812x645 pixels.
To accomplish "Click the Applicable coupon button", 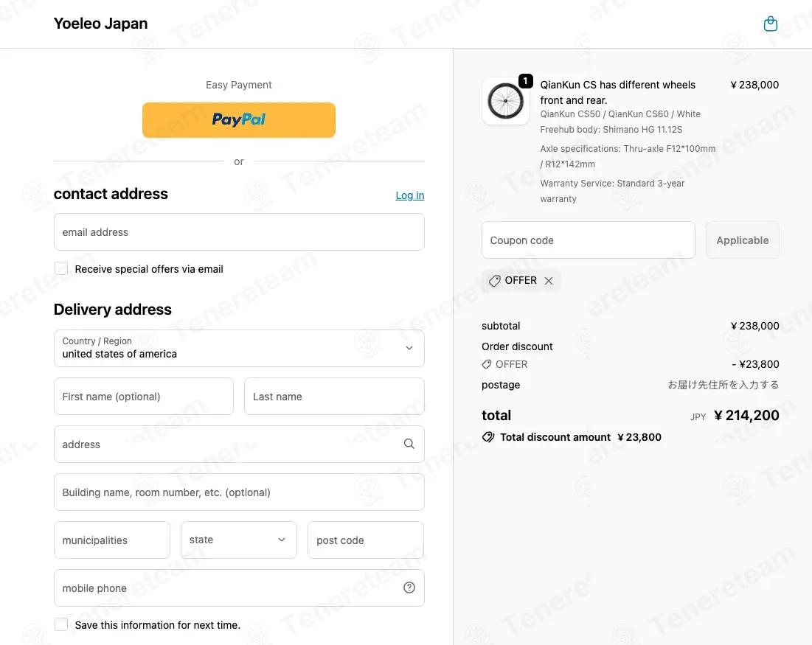I will (x=742, y=240).
